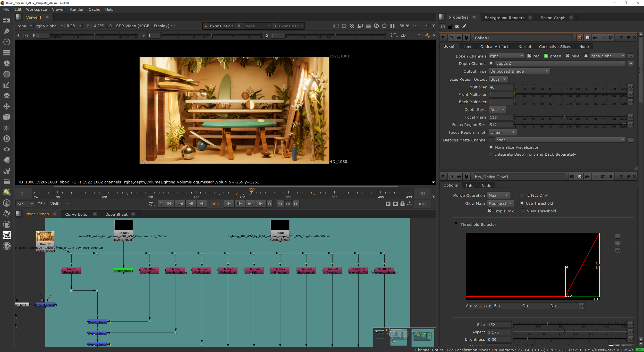Open the Output Type dropdown
644x352 pixels.
click(x=519, y=71)
